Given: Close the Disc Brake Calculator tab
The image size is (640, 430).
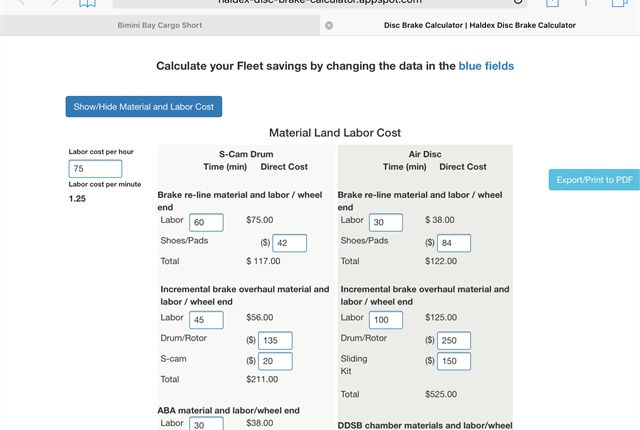Looking at the screenshot, I should coord(329,25).
